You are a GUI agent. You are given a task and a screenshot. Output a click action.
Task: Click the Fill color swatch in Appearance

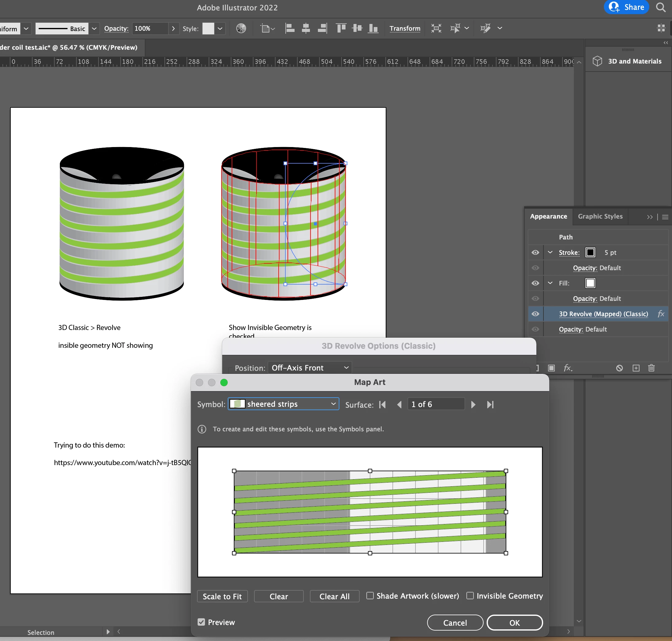(x=590, y=283)
